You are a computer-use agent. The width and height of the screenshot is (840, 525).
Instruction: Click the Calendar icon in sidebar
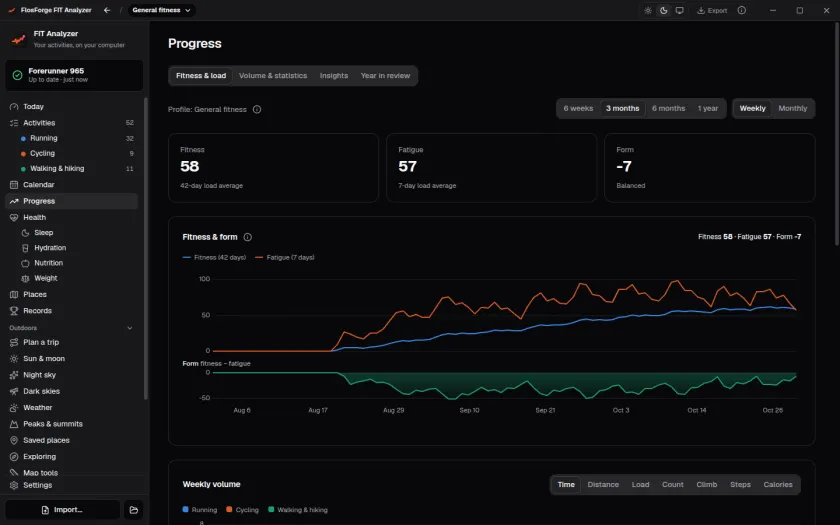14,185
